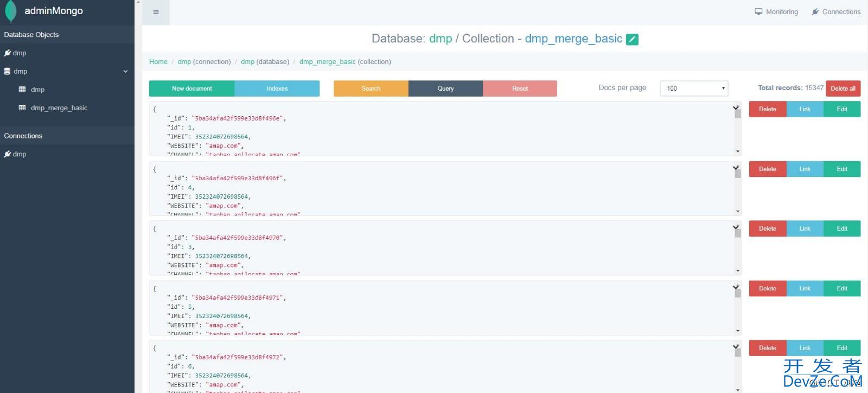The image size is (868, 393).
Task: Edit the document with id 5
Action: 842,288
